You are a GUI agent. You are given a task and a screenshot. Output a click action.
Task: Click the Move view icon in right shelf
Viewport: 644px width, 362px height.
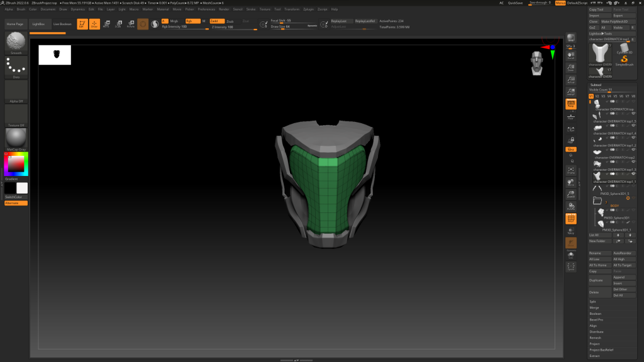(571, 182)
